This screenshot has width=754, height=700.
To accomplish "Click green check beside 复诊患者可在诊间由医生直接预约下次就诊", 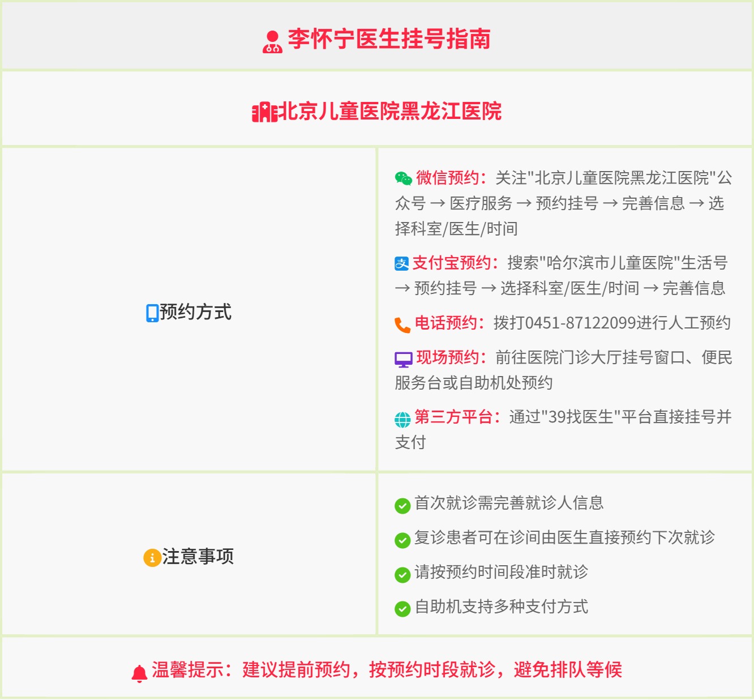I will 402,540.
